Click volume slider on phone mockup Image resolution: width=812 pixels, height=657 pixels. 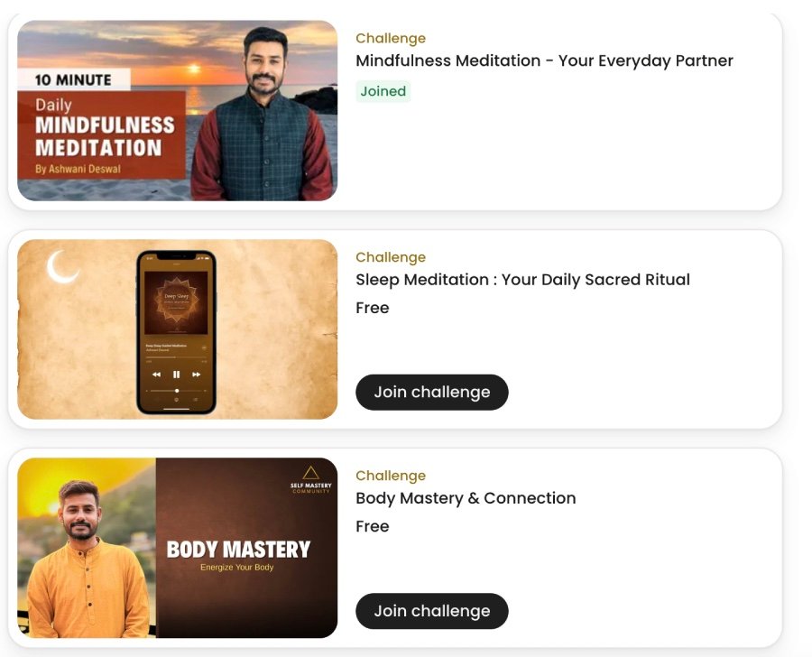point(176,390)
